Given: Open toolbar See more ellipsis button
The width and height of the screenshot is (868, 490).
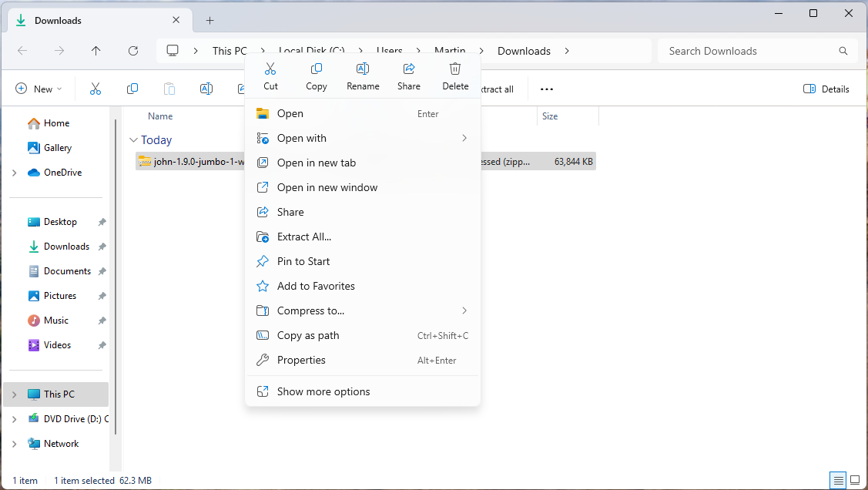Looking at the screenshot, I should click(546, 89).
